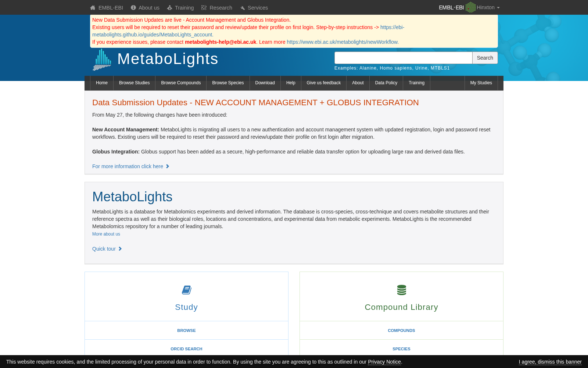
Task: Select Download in navigation bar
Action: coord(265,83)
